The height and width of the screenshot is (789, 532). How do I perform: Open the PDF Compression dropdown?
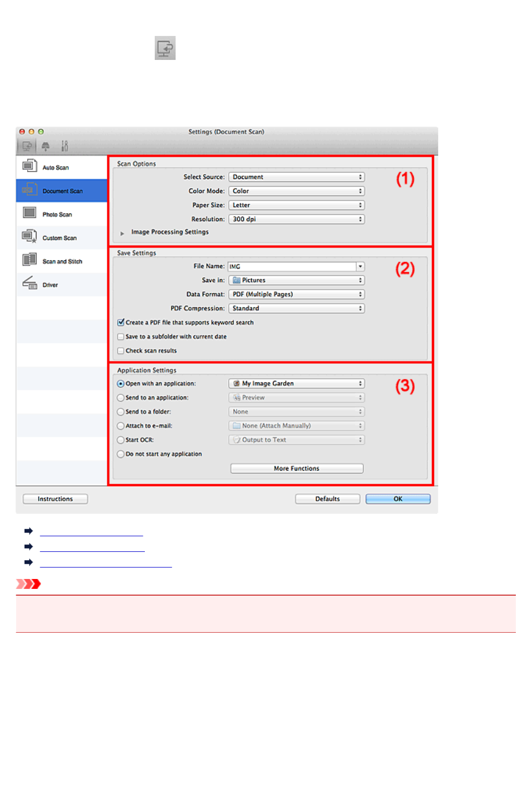[x=296, y=309]
